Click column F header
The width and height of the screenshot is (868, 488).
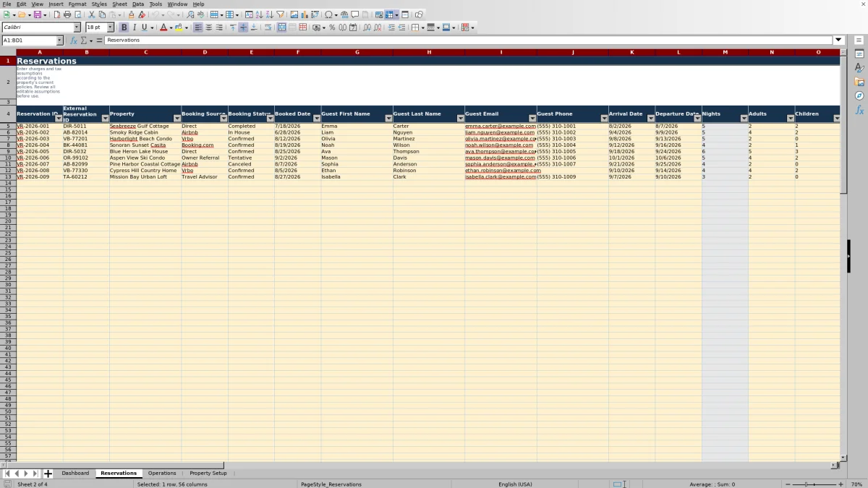297,52
